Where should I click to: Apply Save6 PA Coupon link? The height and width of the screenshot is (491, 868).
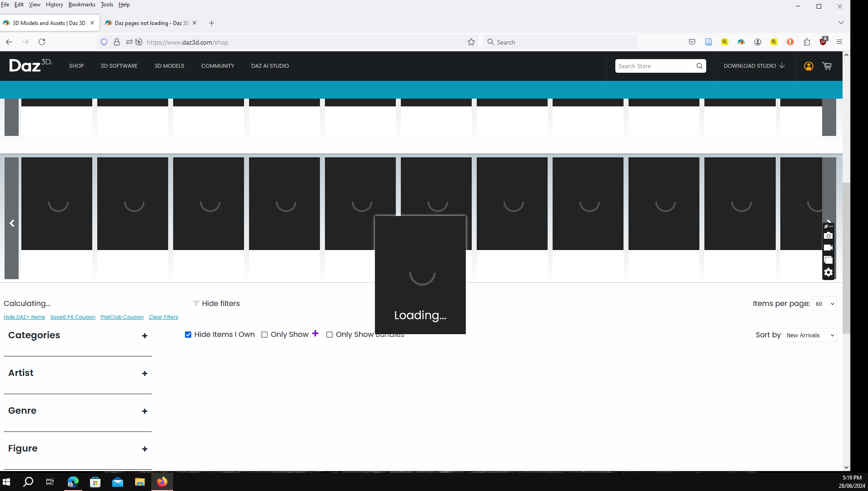pos(73,317)
